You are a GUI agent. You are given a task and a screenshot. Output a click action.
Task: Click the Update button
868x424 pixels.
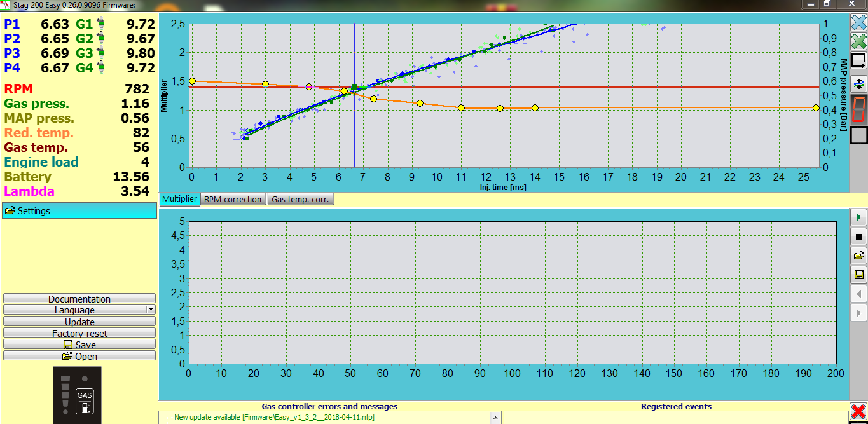[79, 322]
